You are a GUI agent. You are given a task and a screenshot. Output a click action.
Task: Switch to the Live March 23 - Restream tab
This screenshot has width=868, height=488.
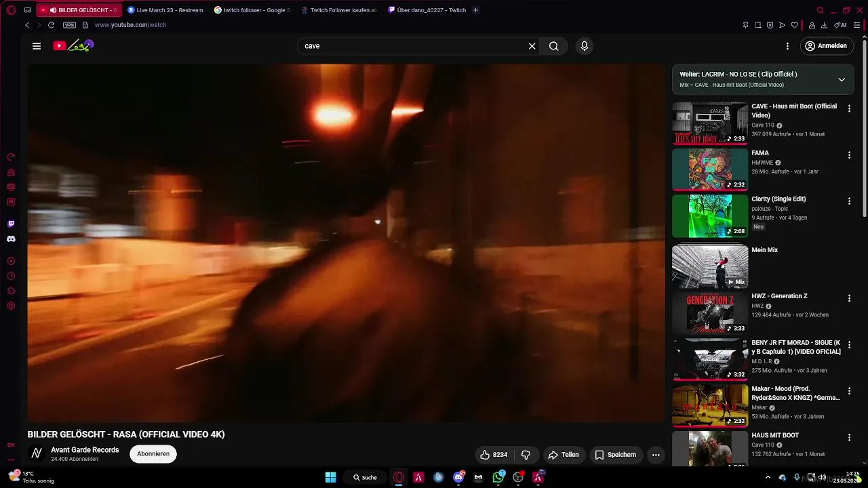[165, 10]
